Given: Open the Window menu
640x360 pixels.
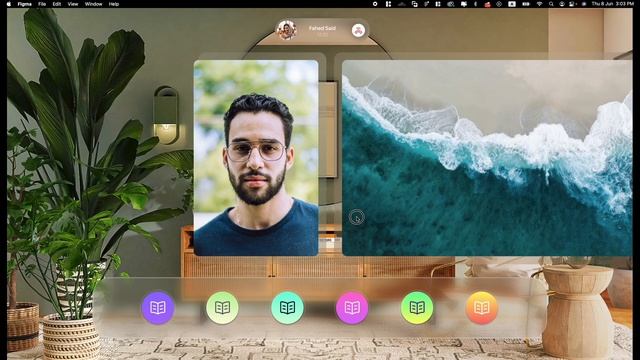Looking at the screenshot, I should (x=93, y=4).
